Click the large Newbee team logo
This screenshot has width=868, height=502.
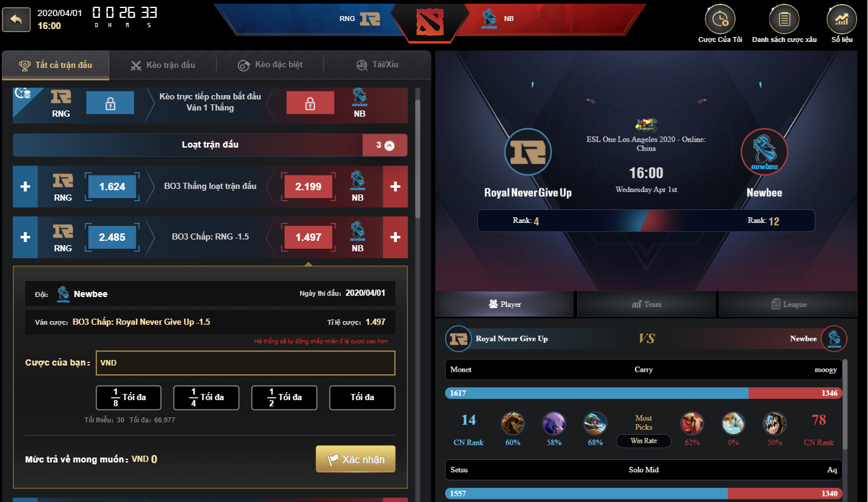pos(764,153)
